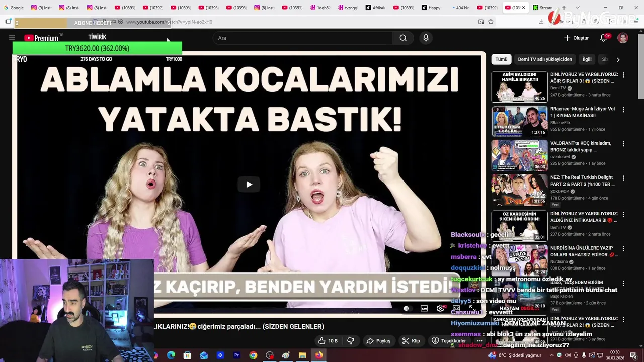Switch to the Stream browser tab

pos(542,8)
